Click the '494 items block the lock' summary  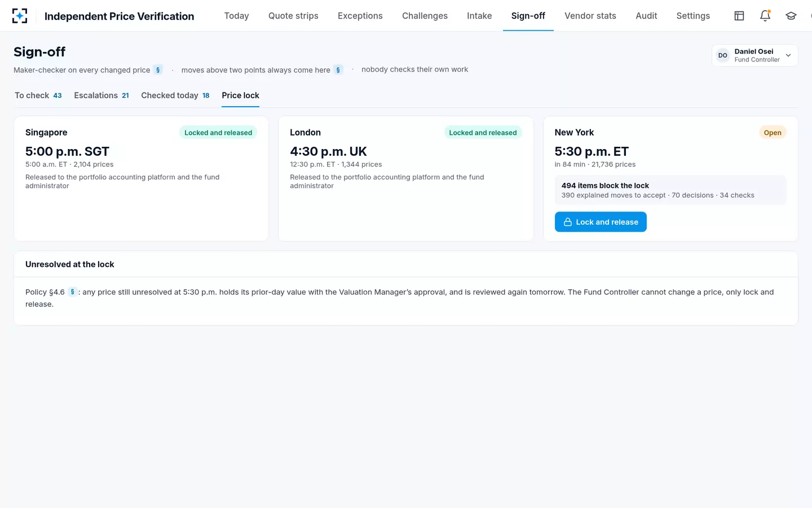[x=605, y=185]
